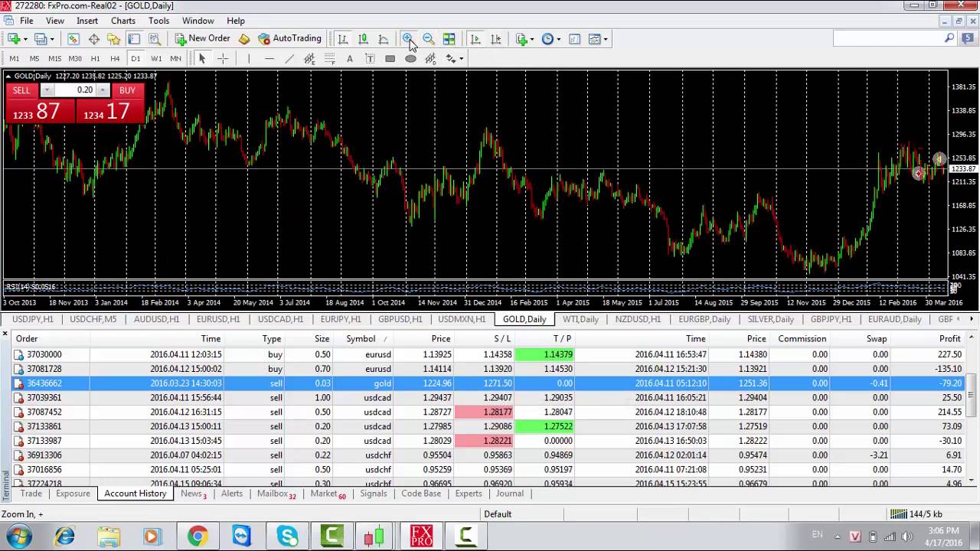
Task: Zoom in on the chart
Action: [x=408, y=39]
